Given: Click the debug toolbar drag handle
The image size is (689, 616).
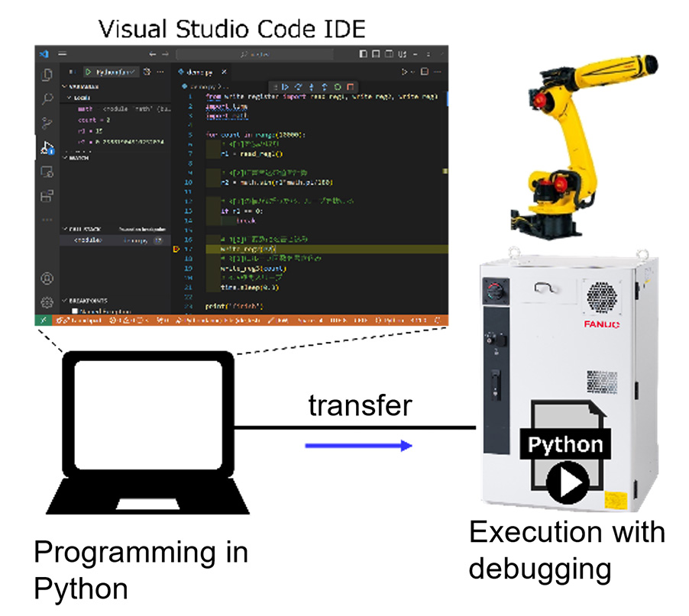Looking at the screenshot, I should [275, 87].
